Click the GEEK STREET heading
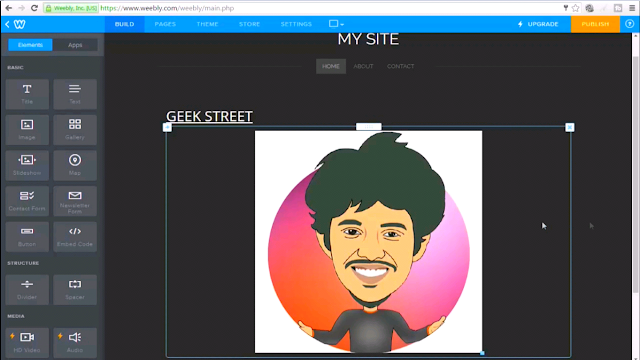640x360 pixels. click(209, 117)
